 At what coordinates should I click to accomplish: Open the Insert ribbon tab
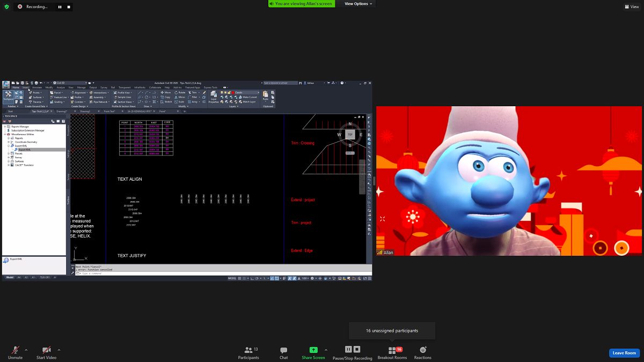pos(26,87)
